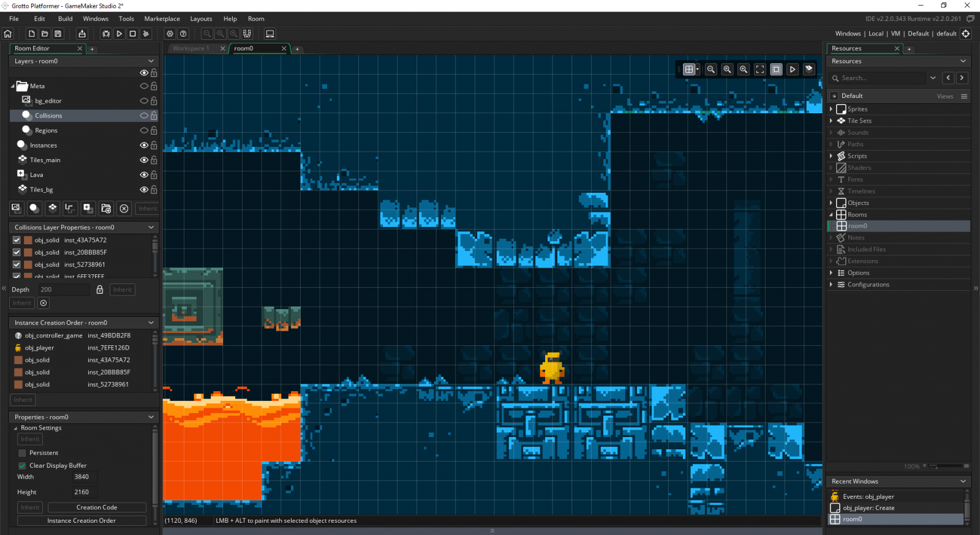
Task: Open the Layouts menu
Action: click(201, 19)
